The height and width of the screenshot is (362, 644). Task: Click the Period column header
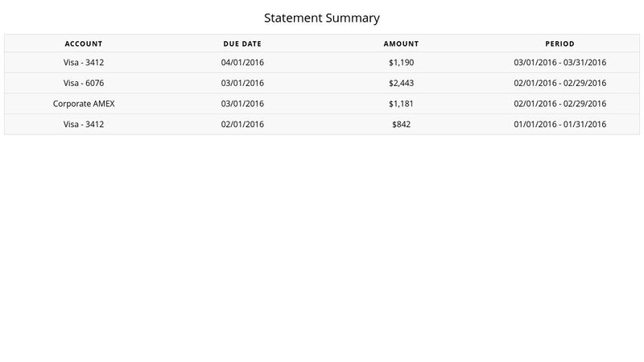559,43
